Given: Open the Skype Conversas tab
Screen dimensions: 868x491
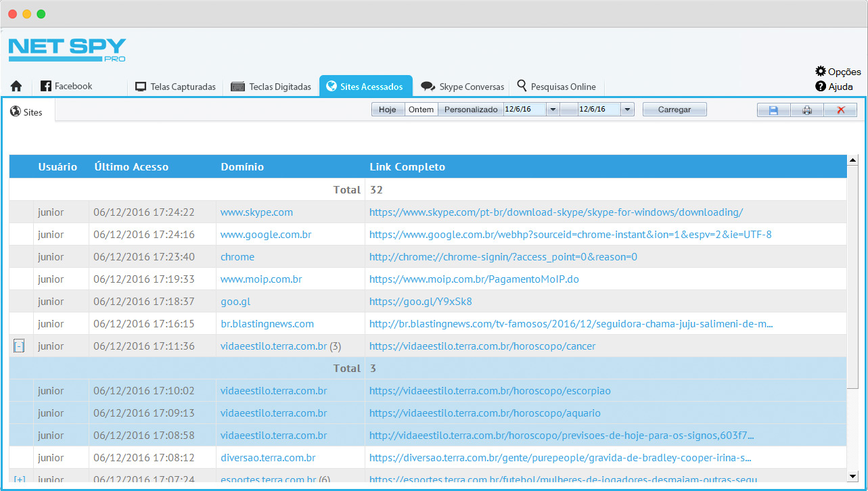Looking at the screenshot, I should tap(463, 87).
